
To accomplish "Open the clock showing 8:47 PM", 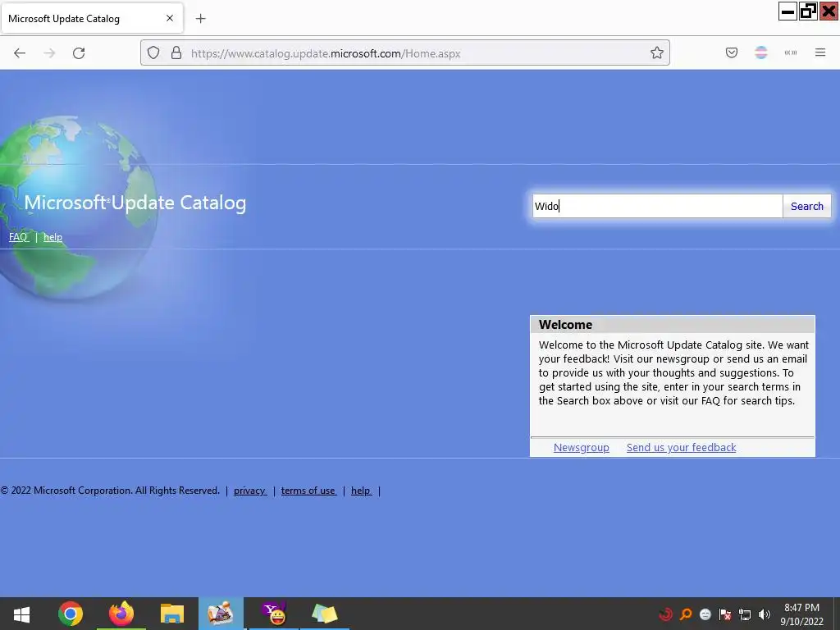I will (802, 614).
